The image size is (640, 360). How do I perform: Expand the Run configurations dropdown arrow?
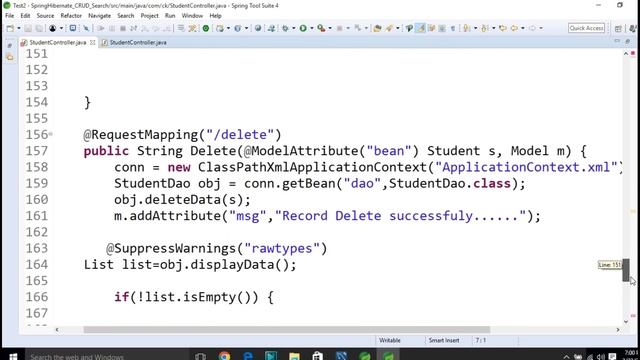312,28
